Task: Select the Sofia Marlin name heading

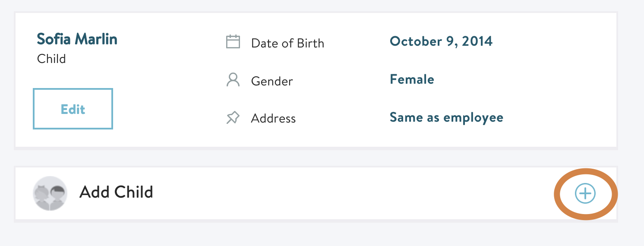Action: (77, 39)
